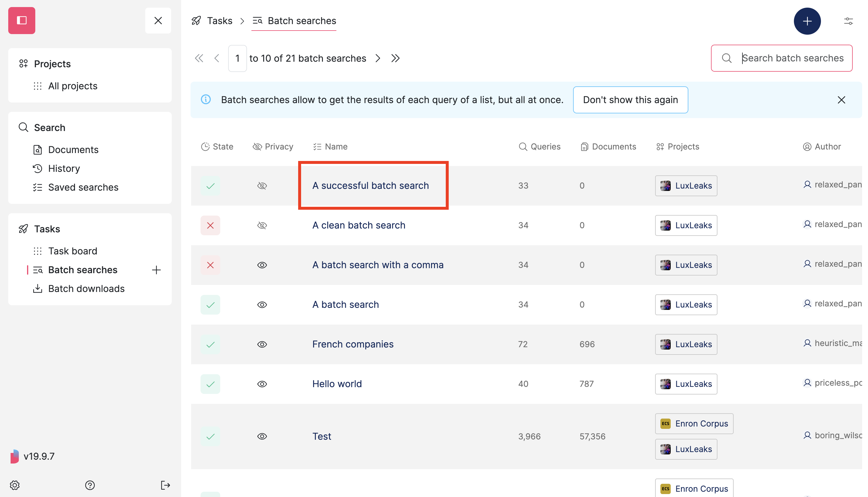Click the help question mark icon
Screen dimensions: 868x497
[x=90, y=485]
